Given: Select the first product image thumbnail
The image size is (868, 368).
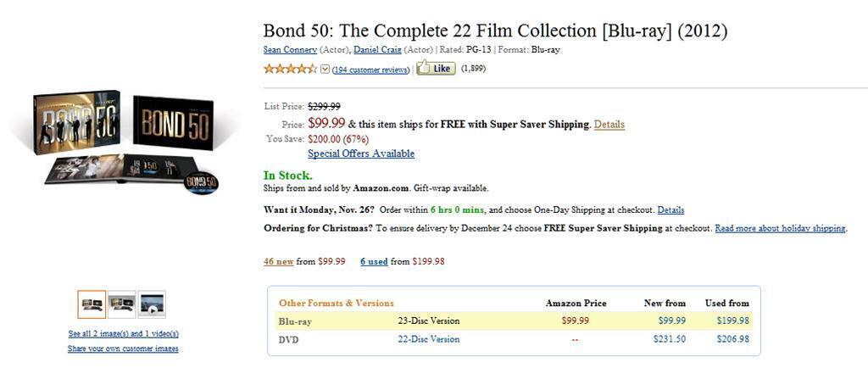Looking at the screenshot, I should (92, 304).
